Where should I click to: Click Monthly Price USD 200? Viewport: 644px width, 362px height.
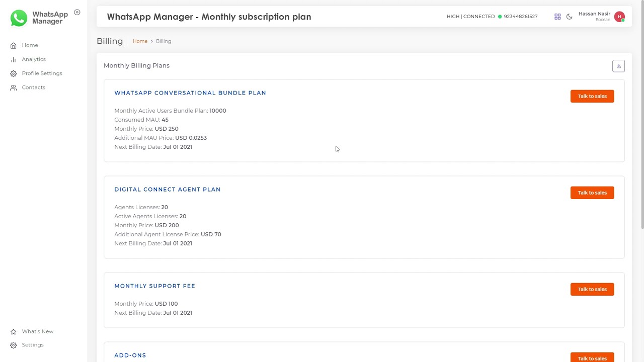click(146, 225)
